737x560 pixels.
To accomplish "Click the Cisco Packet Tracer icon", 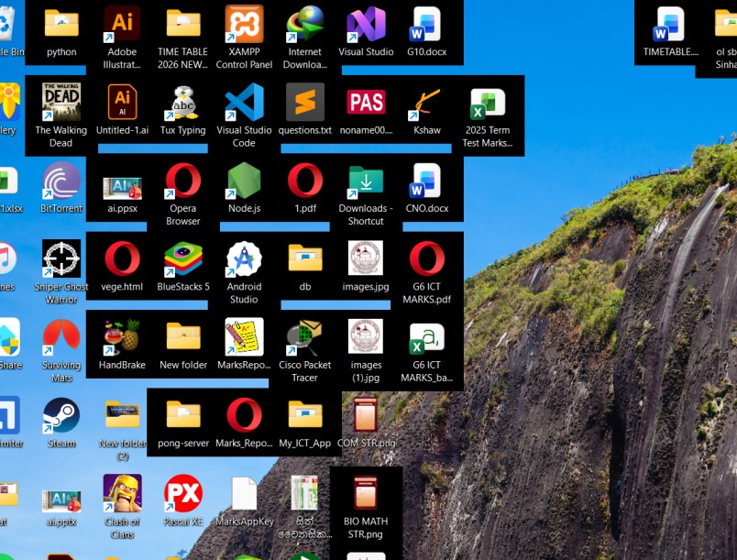I will [x=304, y=337].
